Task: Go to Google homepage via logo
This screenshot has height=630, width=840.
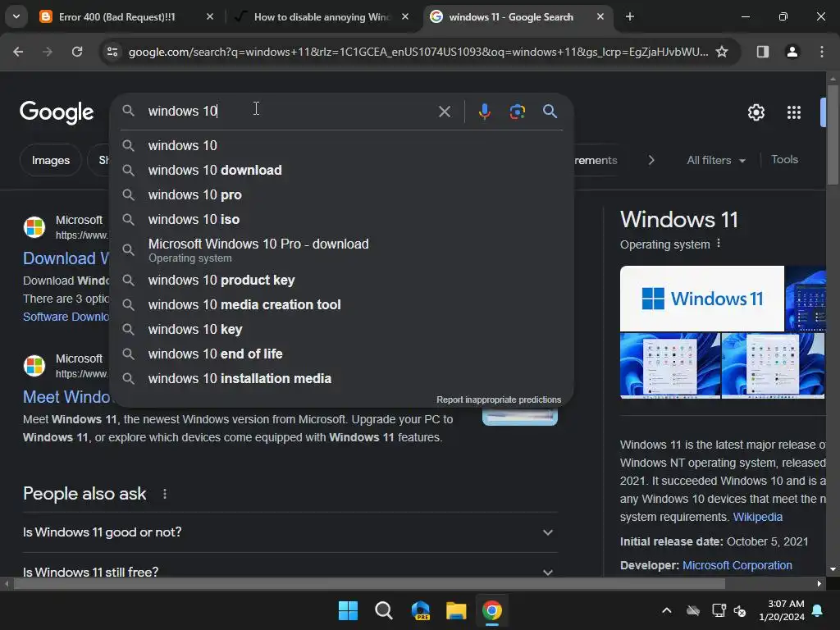Action: tap(57, 112)
